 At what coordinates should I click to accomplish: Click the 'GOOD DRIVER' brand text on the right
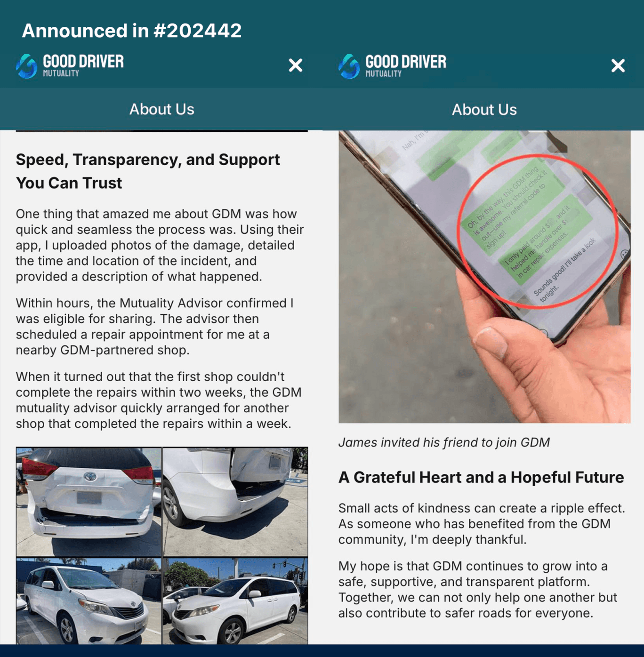coord(406,62)
